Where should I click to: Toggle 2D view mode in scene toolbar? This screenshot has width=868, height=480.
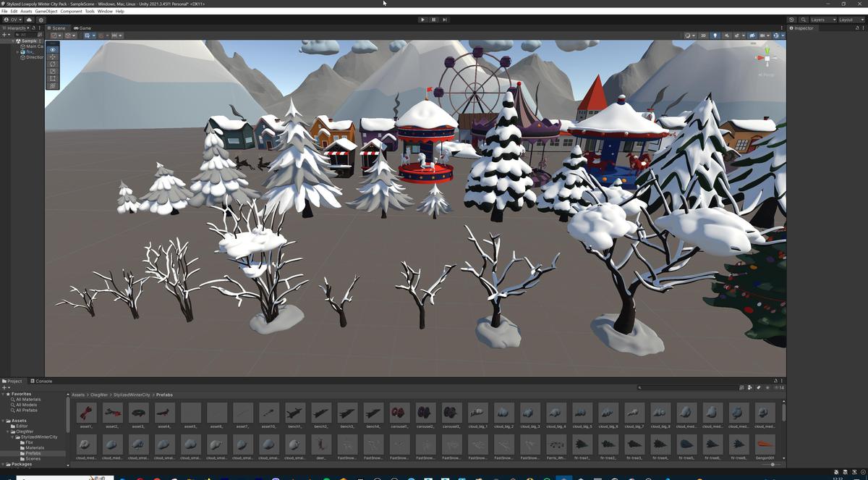[x=703, y=35]
